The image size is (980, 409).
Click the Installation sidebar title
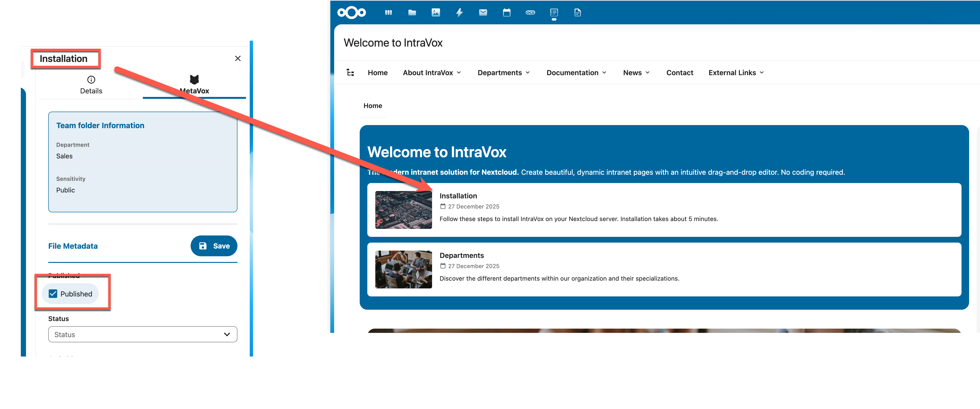pyautogui.click(x=64, y=59)
